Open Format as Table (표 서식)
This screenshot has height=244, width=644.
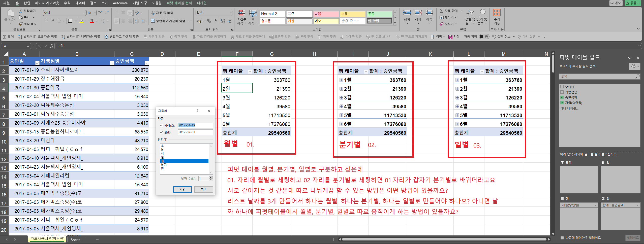pos(253,17)
